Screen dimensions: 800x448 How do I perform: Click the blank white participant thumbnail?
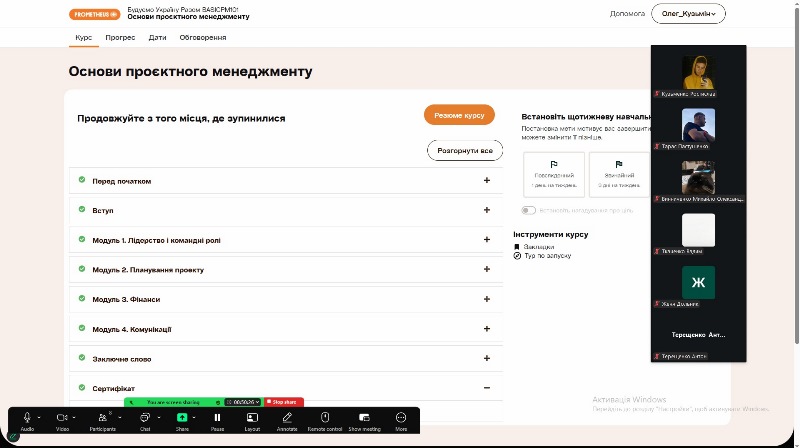[698, 230]
